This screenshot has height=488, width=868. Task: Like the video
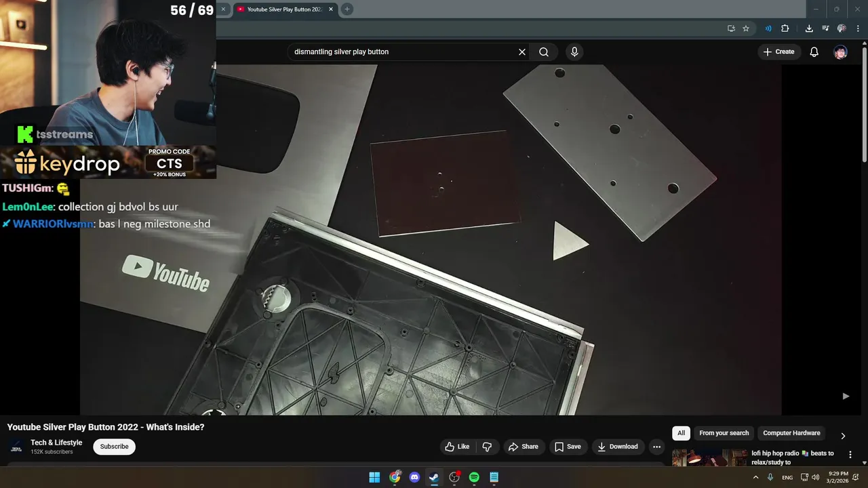(x=457, y=447)
